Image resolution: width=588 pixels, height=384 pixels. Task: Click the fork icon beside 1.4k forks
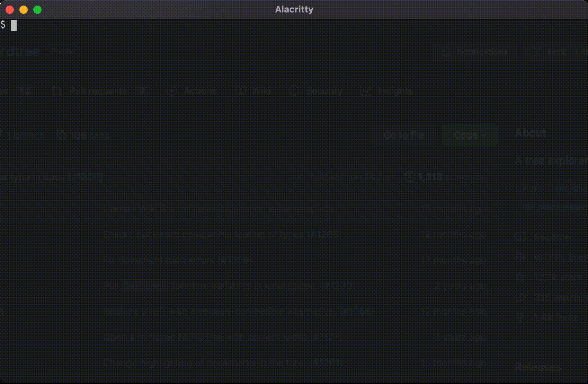click(520, 317)
